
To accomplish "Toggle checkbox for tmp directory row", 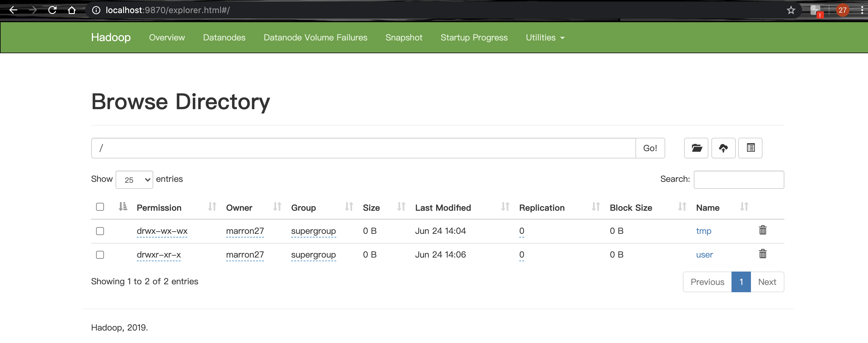I will tap(100, 231).
